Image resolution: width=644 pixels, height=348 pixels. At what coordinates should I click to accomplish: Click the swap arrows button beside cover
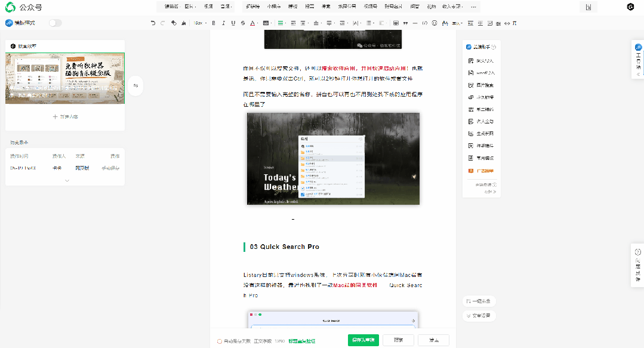[x=135, y=86]
